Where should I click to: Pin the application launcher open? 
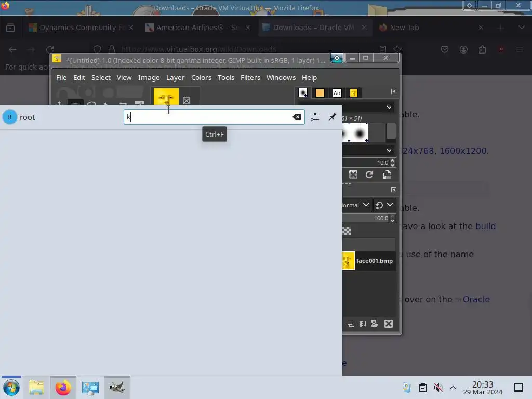(332, 117)
